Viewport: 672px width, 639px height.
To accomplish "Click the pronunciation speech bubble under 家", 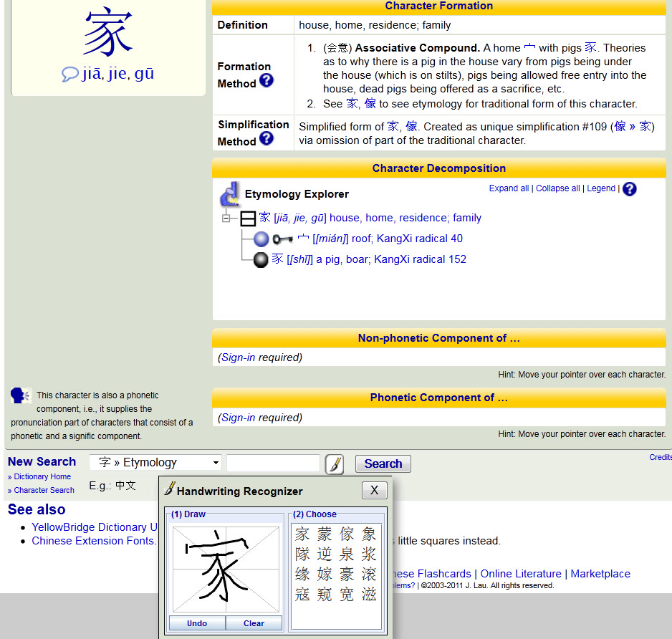I will [70, 73].
